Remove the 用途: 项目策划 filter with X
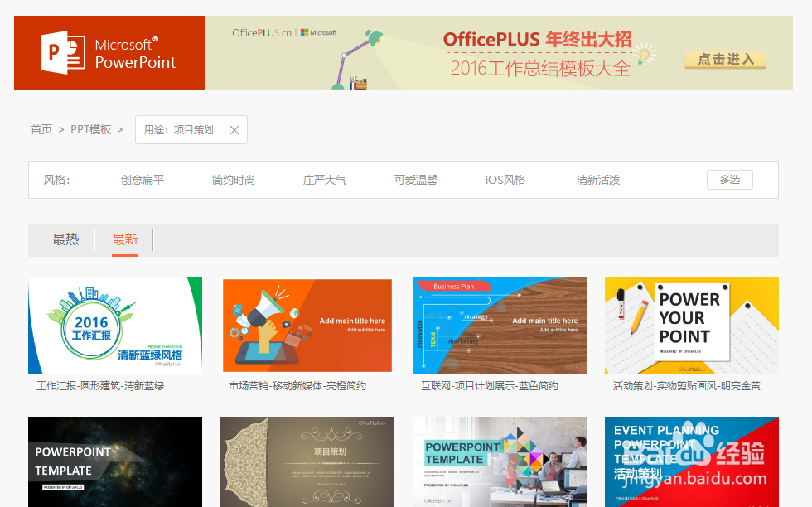 coord(234,130)
